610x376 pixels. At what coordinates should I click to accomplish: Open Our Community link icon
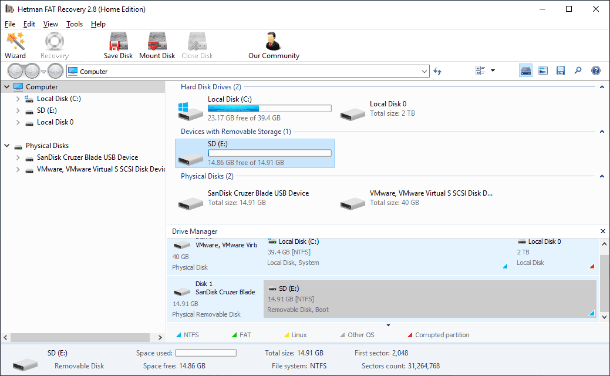[x=273, y=45]
